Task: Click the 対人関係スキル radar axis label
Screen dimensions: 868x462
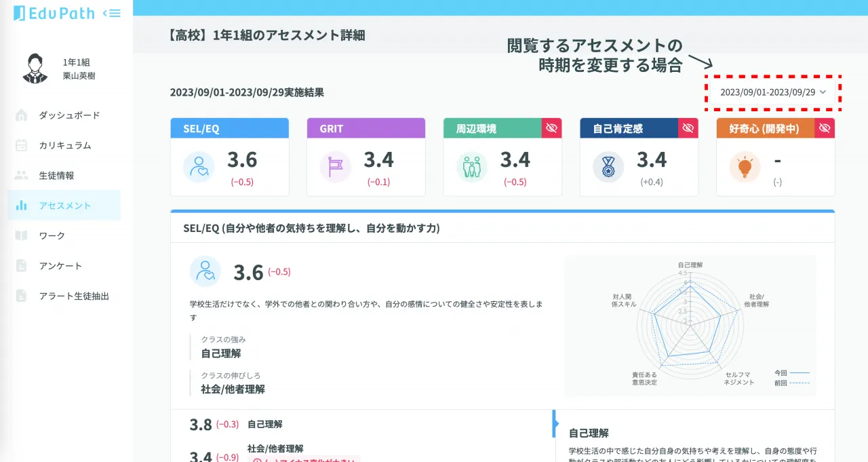Action: (624, 301)
